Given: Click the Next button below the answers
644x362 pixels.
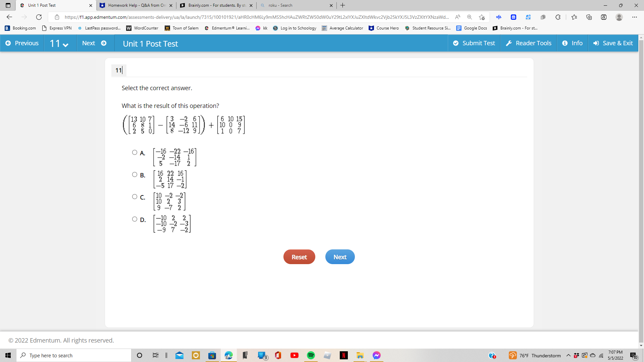Looking at the screenshot, I should pyautogui.click(x=340, y=257).
